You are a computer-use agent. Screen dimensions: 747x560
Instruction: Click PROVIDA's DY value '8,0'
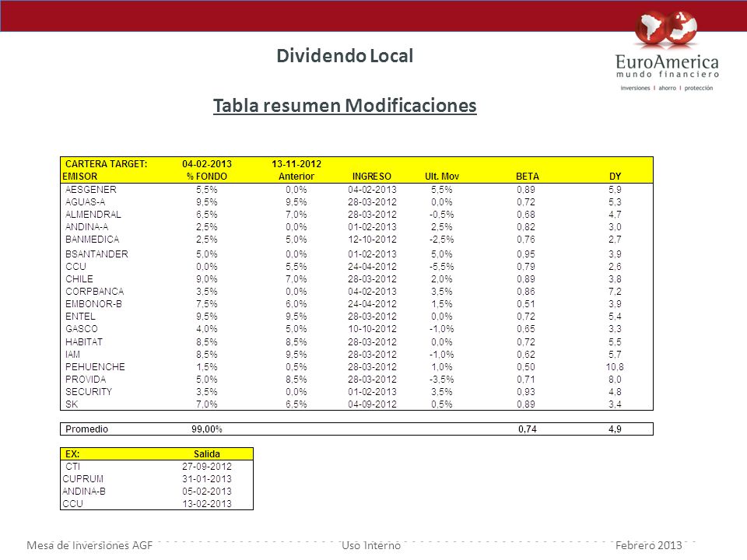(615, 379)
